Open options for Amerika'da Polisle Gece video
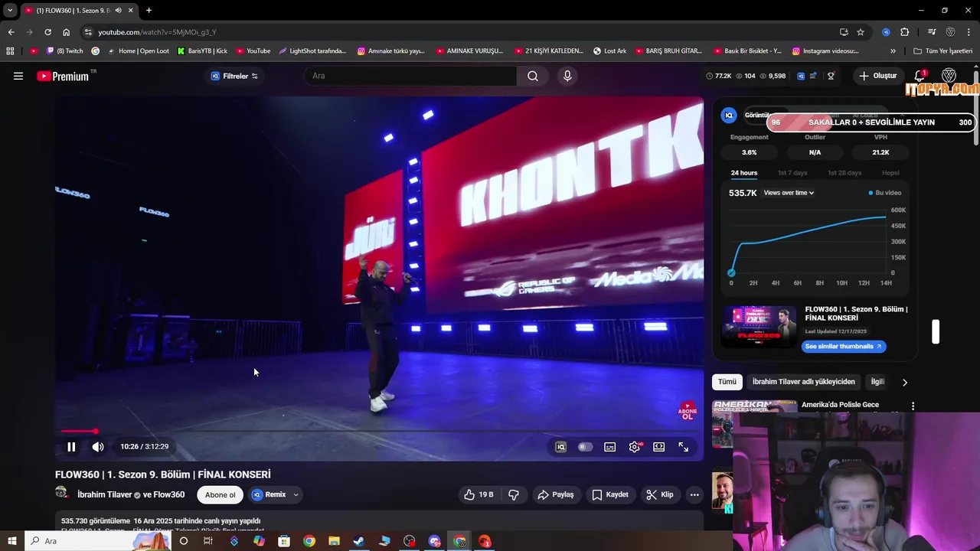Screen dimensions: 980x551 pos(913,406)
